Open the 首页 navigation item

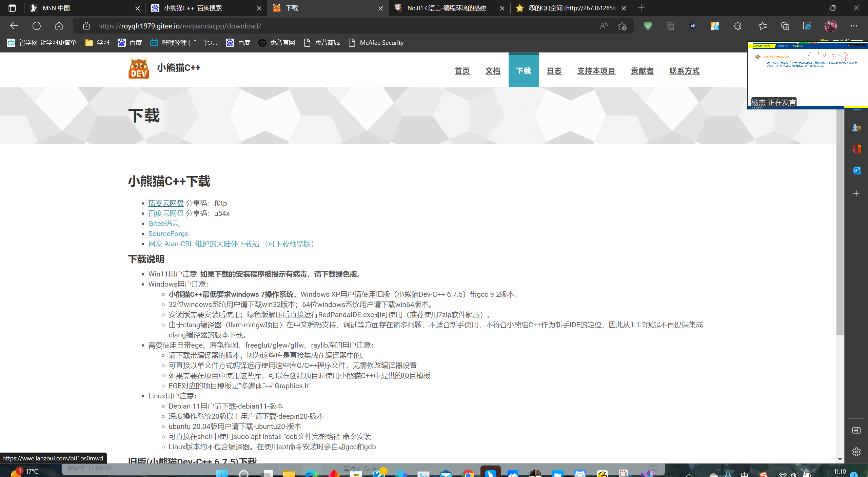462,71
